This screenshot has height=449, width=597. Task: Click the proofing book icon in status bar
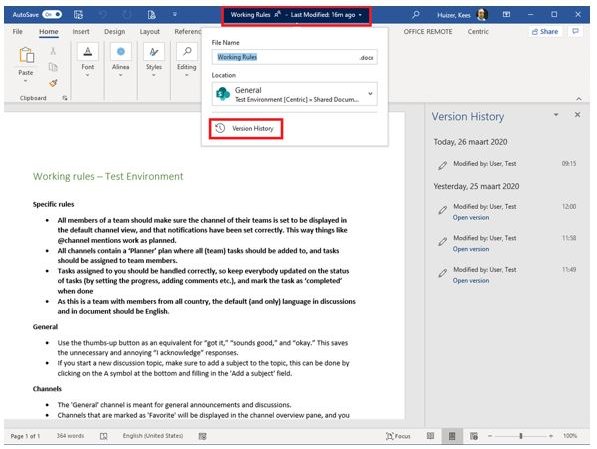103,436
